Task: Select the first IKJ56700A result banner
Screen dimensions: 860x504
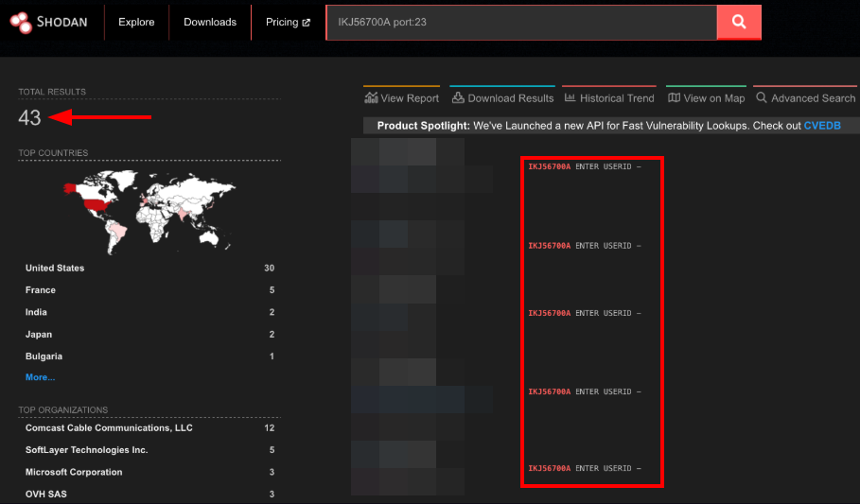Action: click(584, 167)
